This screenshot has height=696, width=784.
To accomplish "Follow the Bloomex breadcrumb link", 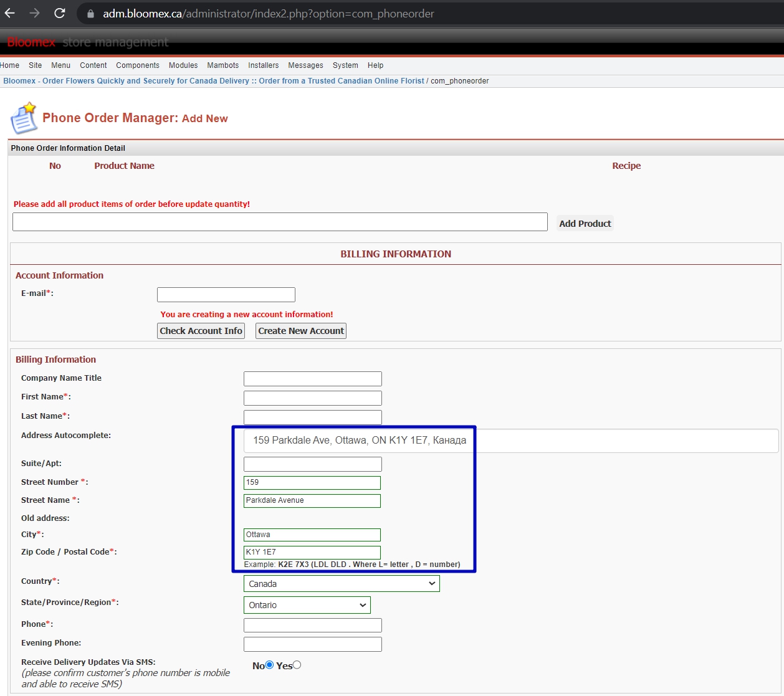I will coord(214,81).
